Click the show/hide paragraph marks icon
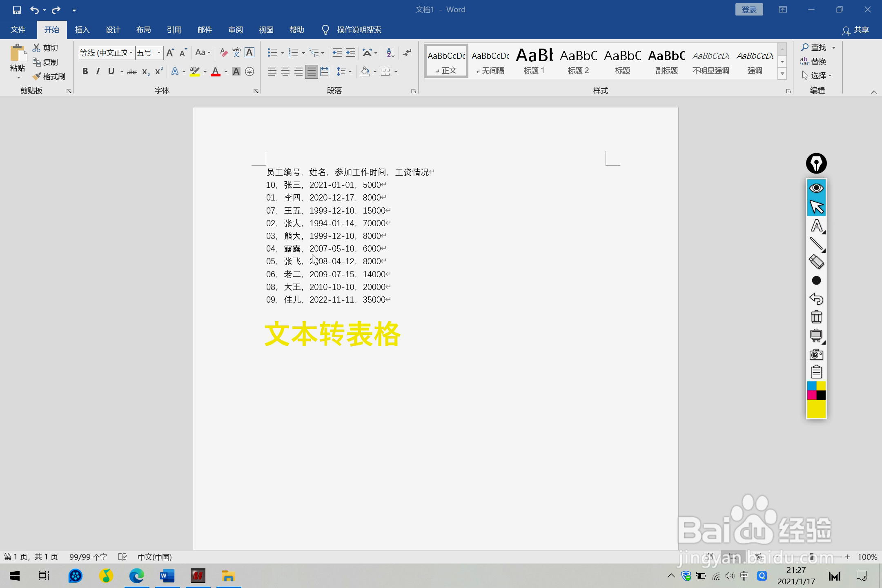Image resolution: width=882 pixels, height=588 pixels. pos(407,52)
